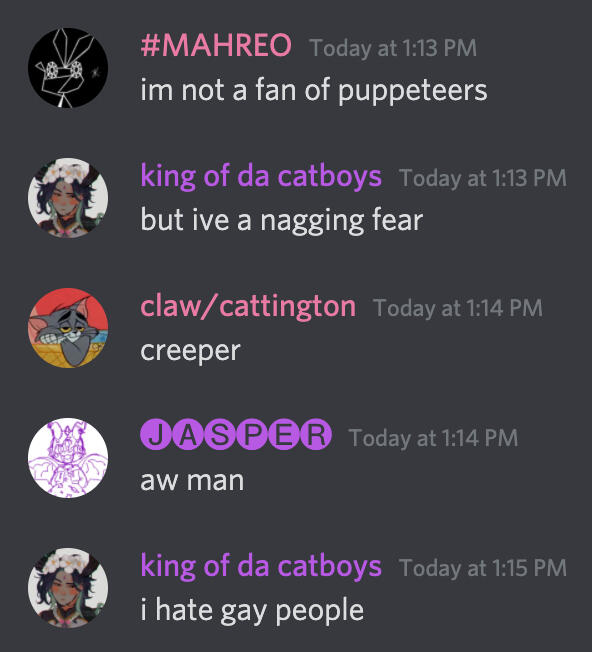
Task: Click the first king of da catboys avatar
Action: tap(68, 198)
